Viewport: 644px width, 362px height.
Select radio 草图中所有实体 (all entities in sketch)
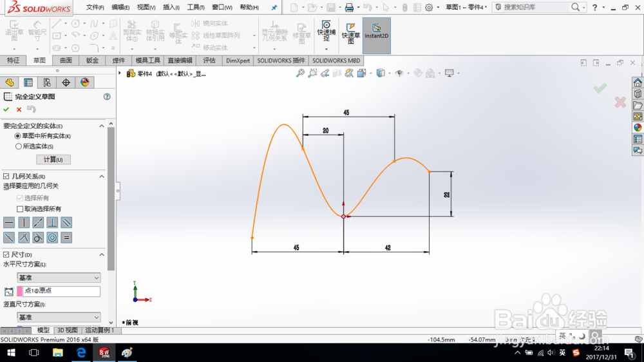click(x=17, y=136)
